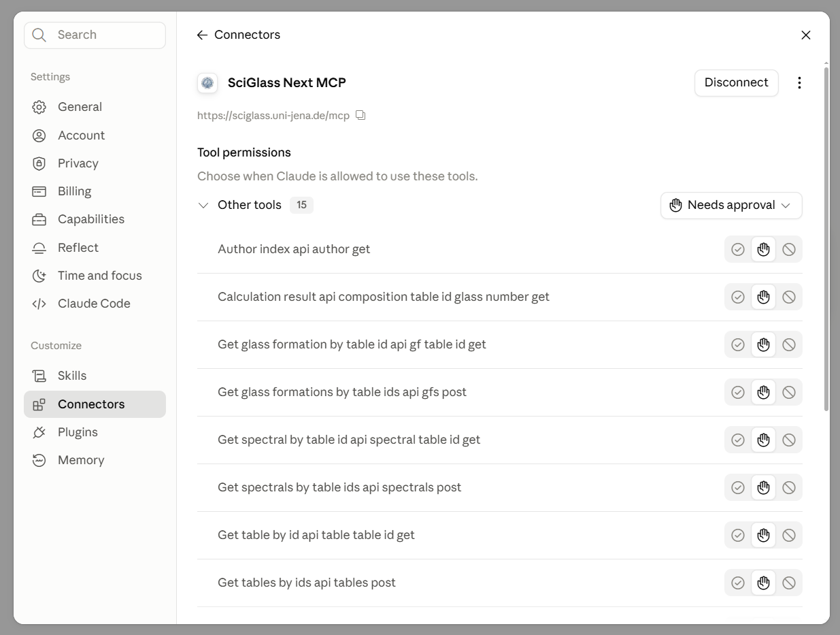Viewport: 840px width, 635px height.
Task: Block Get spectrals by table ids tool
Action: 789,487
